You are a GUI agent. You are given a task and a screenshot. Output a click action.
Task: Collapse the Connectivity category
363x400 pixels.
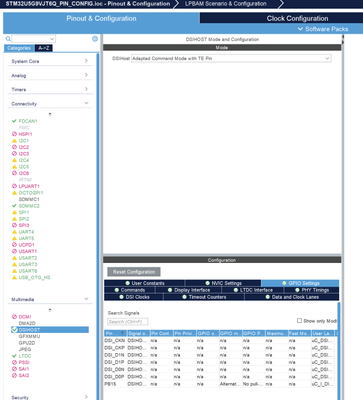49,104
